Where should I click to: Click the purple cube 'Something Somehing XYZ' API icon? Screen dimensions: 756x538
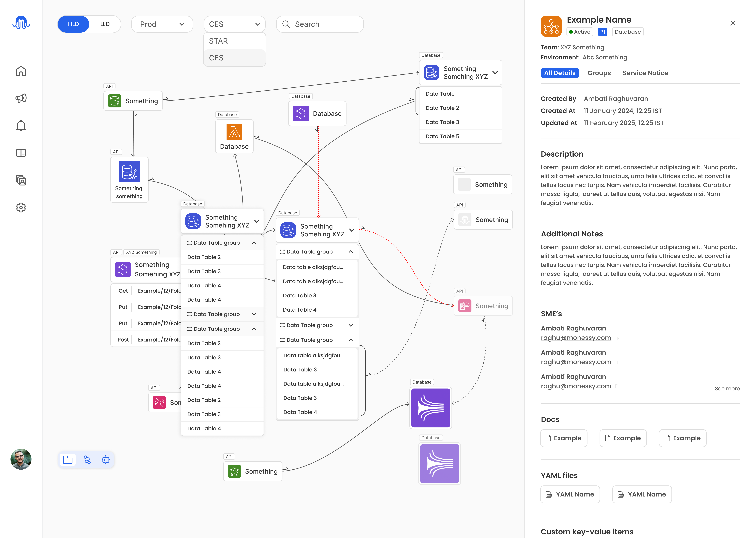click(x=123, y=269)
